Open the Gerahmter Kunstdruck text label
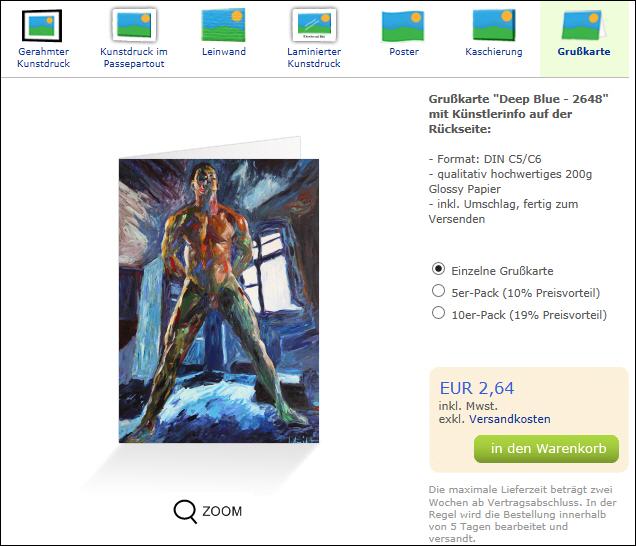Image resolution: width=636 pixels, height=546 pixels. click(43, 58)
